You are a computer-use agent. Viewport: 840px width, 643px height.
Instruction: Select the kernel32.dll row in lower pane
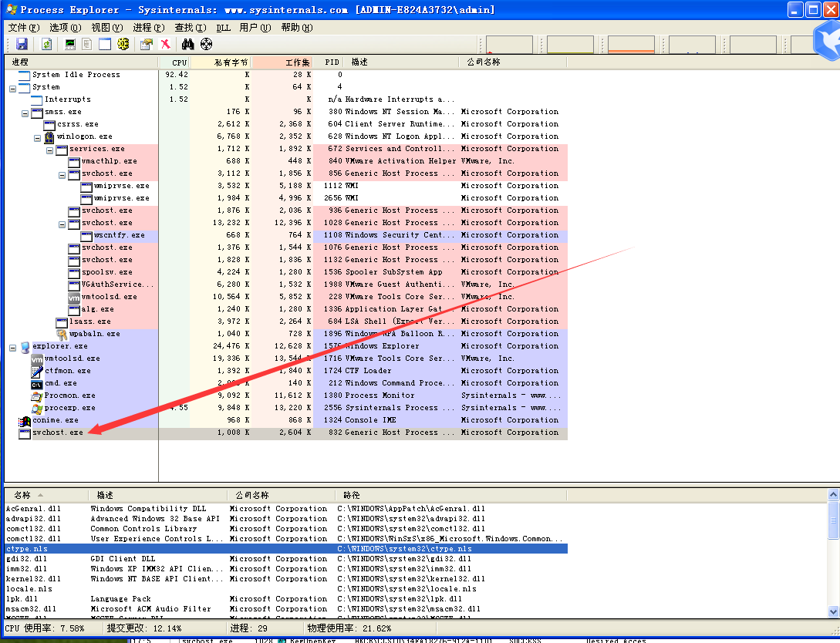[286, 579]
